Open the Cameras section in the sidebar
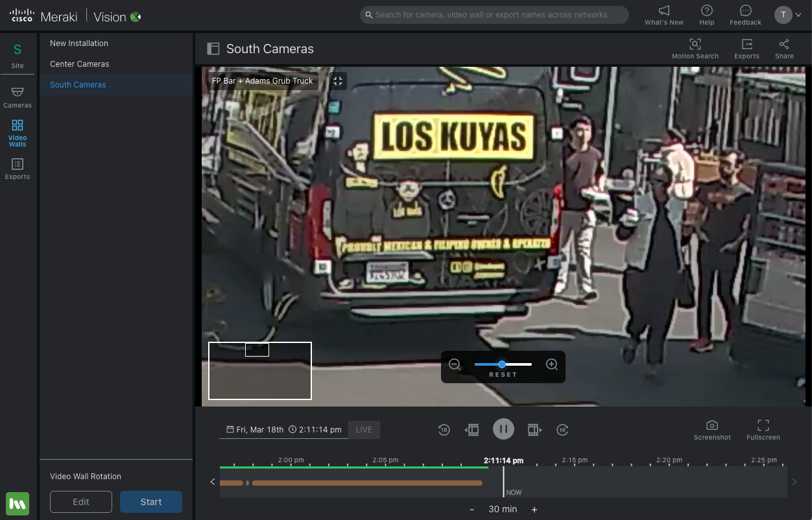The height and width of the screenshot is (520, 812). tap(18, 95)
